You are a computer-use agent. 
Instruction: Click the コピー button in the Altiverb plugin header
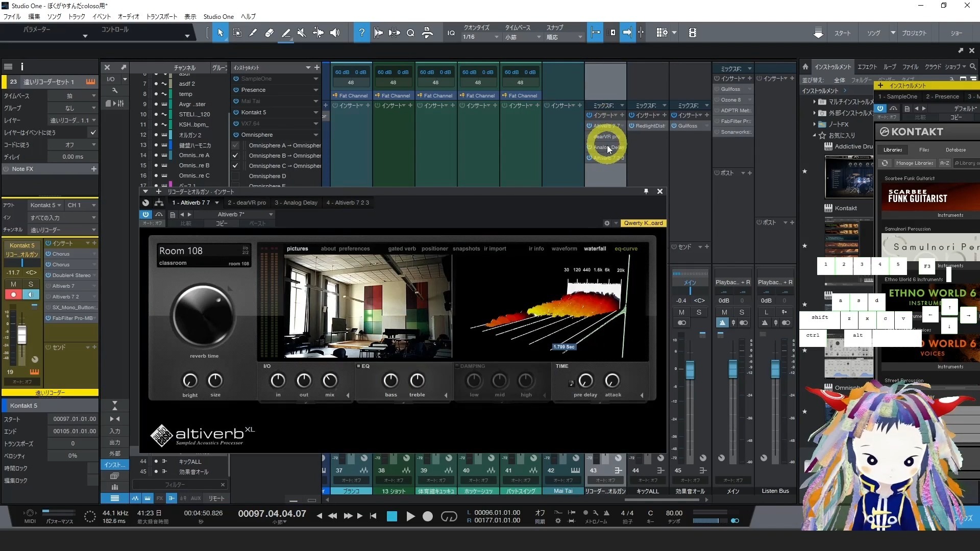pos(222,223)
